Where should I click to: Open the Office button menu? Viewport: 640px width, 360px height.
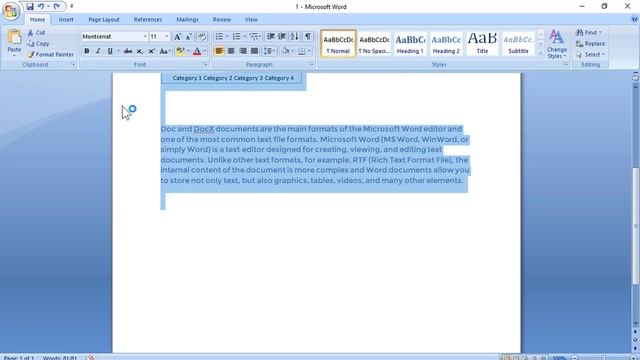tap(11, 11)
